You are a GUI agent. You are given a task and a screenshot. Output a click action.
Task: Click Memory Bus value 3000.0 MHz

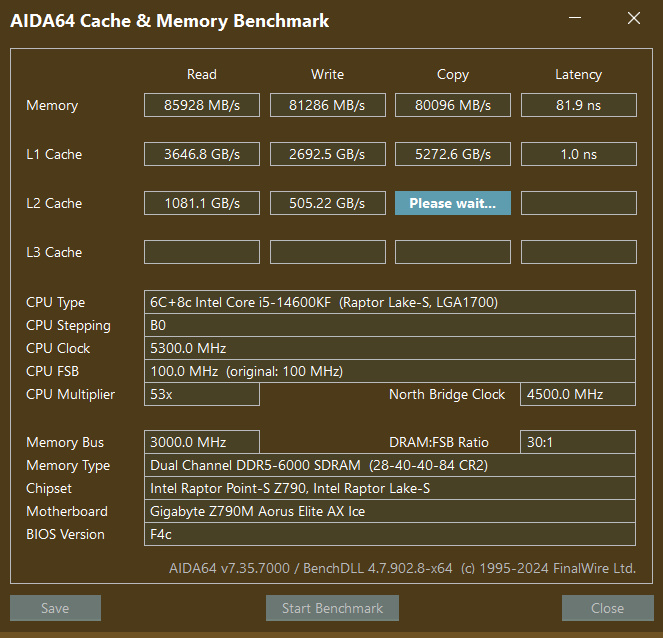pos(202,442)
